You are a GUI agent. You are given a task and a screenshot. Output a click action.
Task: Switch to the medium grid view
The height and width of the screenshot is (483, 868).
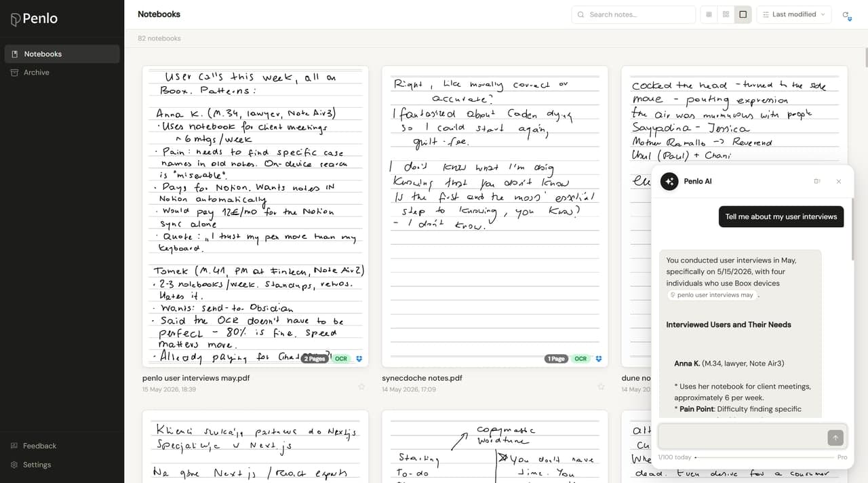pos(726,14)
